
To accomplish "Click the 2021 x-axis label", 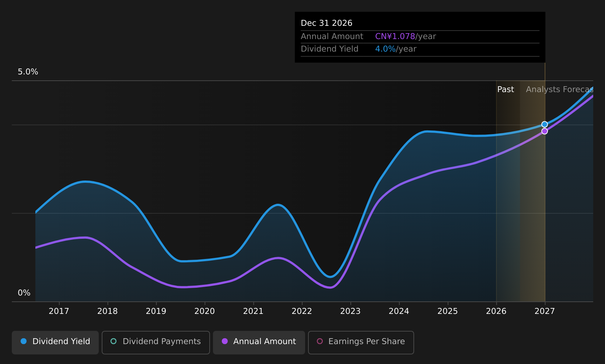I will [x=253, y=311].
